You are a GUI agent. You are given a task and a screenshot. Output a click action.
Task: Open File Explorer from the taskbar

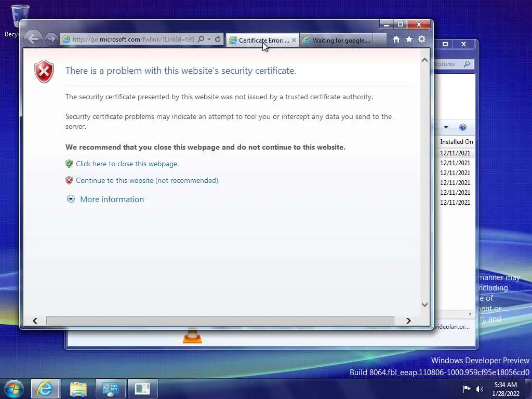pos(78,389)
